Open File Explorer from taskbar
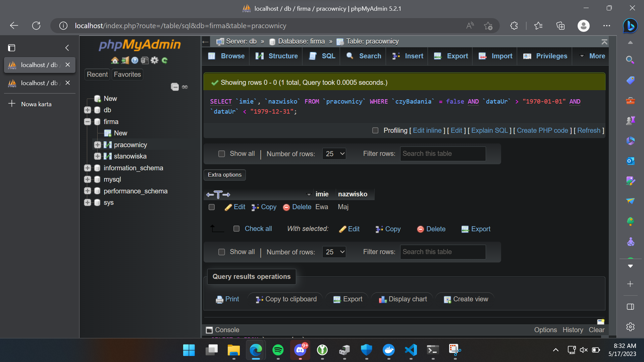This screenshot has height=362, width=644. pos(233,350)
